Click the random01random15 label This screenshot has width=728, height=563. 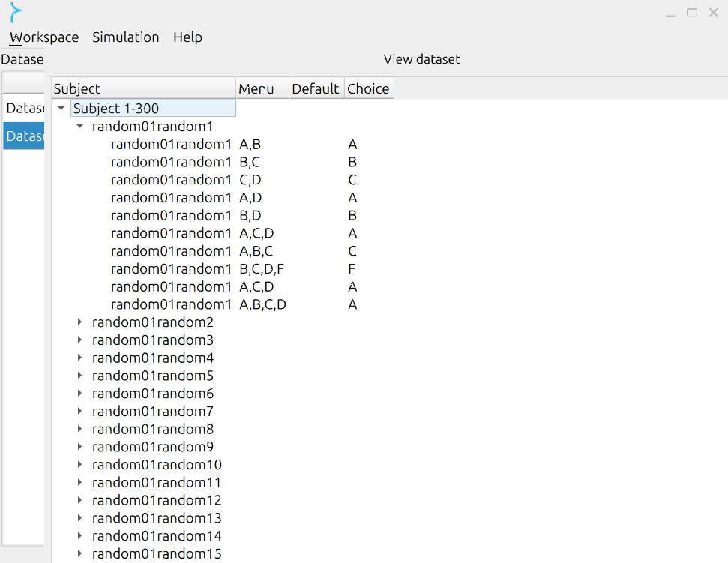157,553
